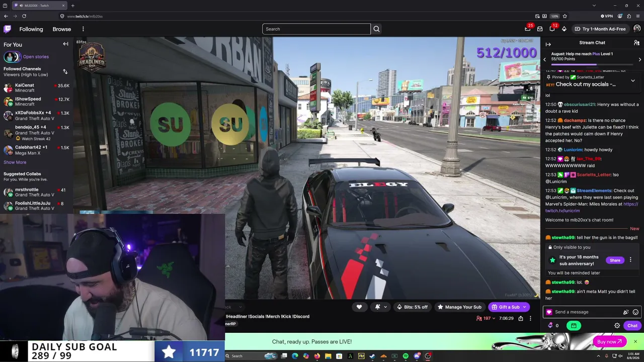
Task: Bookmark this page with star icon
Action: [x=565, y=16]
